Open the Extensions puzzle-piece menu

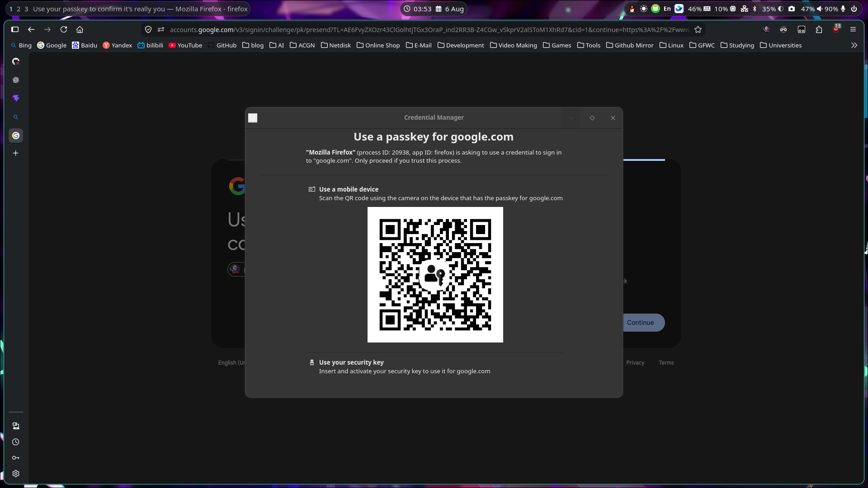click(819, 29)
